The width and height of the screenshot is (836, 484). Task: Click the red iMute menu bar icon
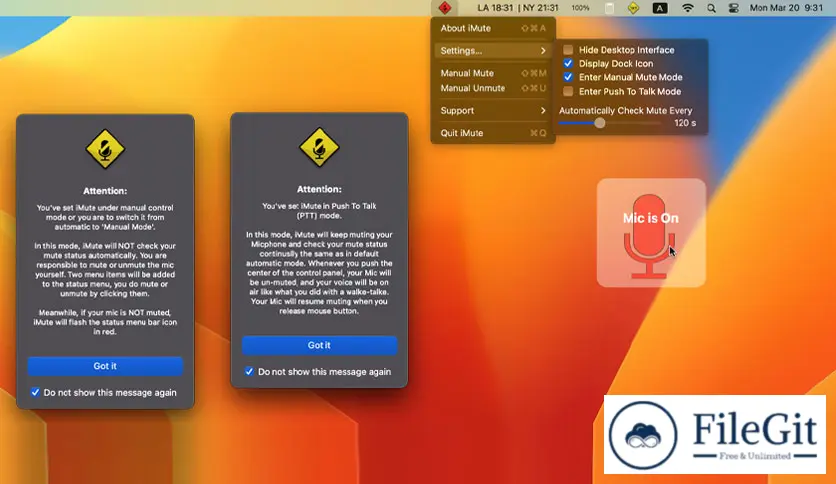coord(445,7)
